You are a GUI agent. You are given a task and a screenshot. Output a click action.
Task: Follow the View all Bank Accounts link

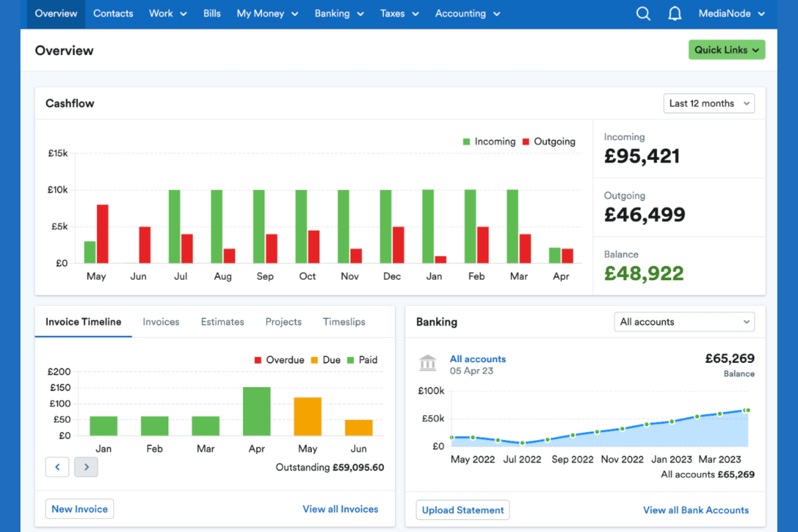coord(696,510)
